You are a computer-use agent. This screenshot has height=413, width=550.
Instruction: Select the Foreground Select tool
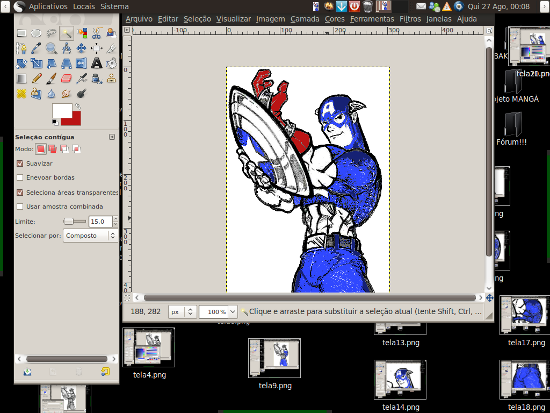[x=112, y=33]
